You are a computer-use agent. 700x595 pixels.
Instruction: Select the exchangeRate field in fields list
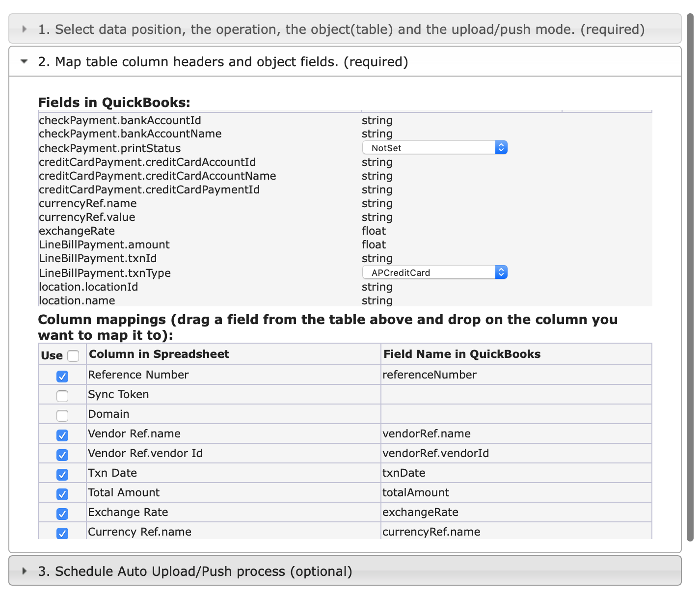click(77, 231)
